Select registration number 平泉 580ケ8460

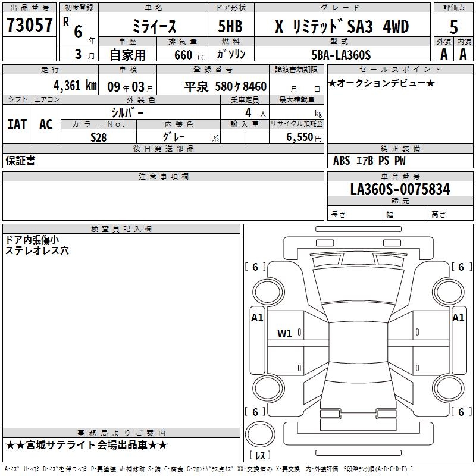coord(226,87)
